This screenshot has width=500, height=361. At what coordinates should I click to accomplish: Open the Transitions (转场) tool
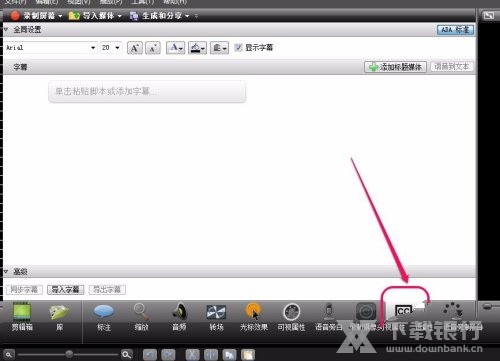coord(216,317)
